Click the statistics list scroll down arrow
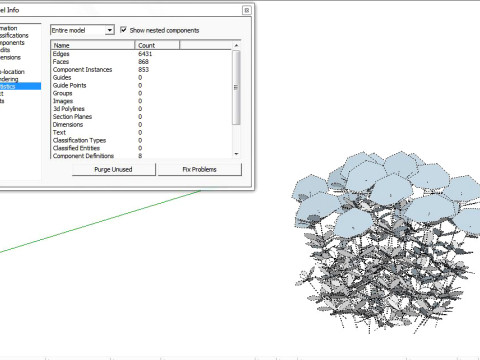Screen dimensions: 480x360 [236, 154]
